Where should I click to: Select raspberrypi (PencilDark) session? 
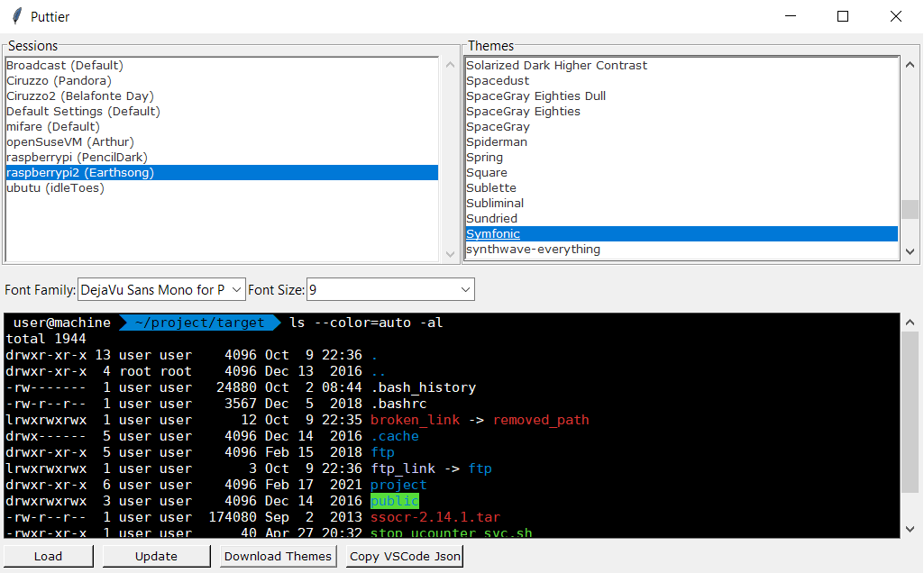click(222, 158)
